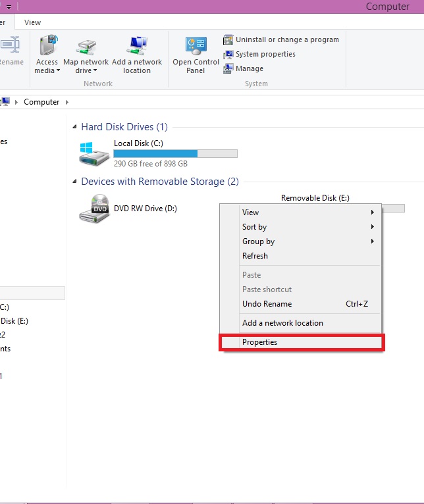Choose Add a network location in context menu
The width and height of the screenshot is (424, 504).
point(301,323)
